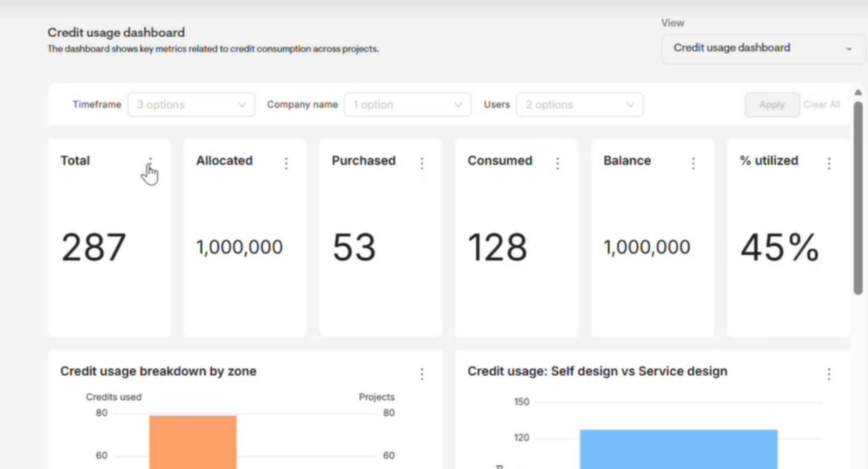This screenshot has height=469, width=868.
Task: Click the Consumed value 128
Action: [497, 247]
